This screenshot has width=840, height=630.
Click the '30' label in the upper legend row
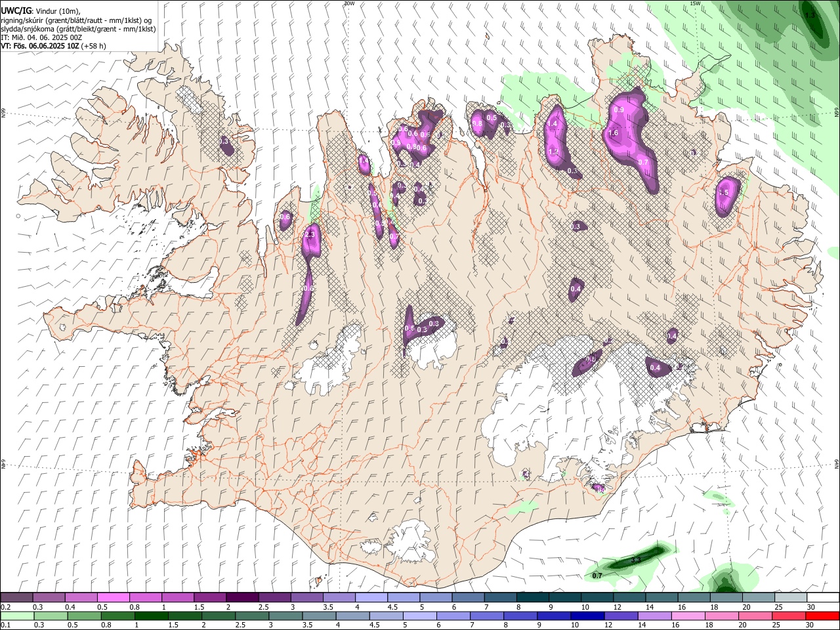[x=811, y=607]
